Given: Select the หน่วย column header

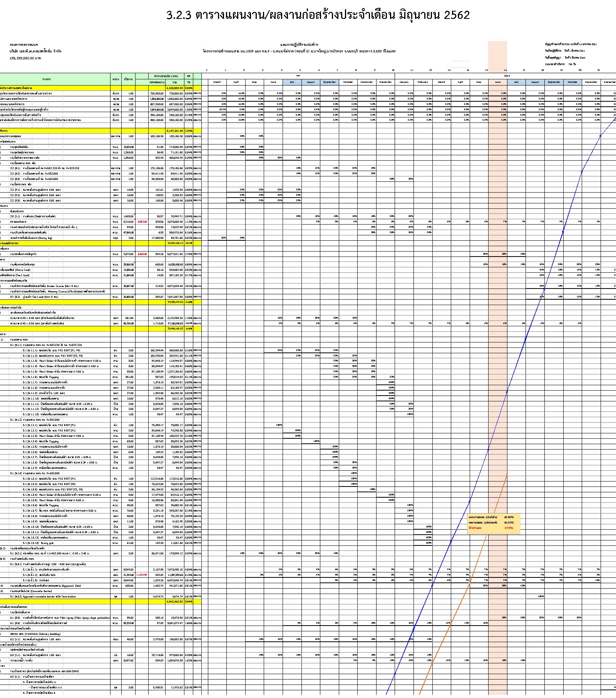Looking at the screenshot, I should (115, 79).
